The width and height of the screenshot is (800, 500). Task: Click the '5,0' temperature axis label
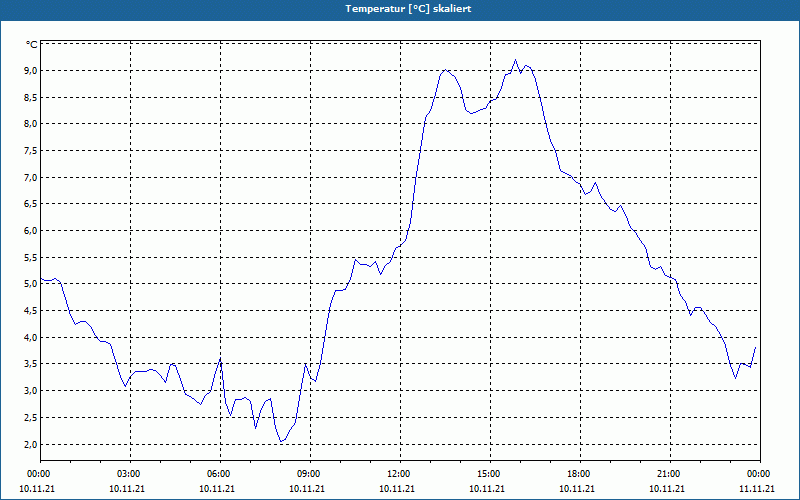[x=31, y=284]
